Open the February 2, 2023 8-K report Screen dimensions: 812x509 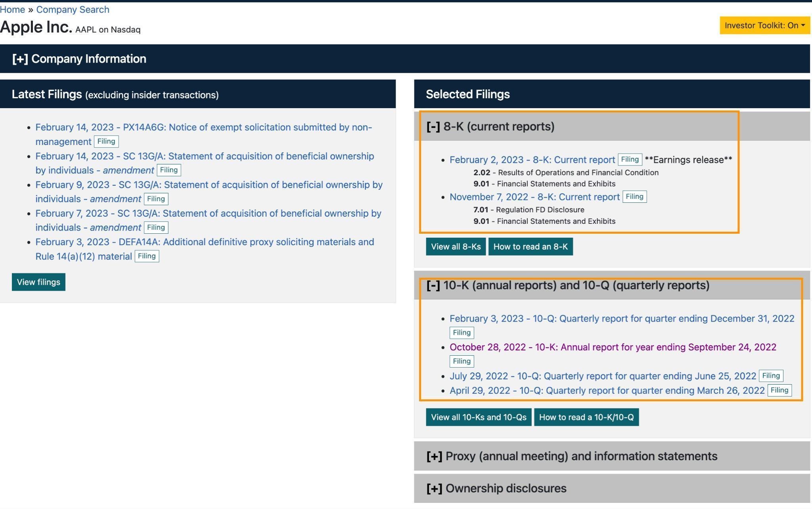[x=532, y=160]
